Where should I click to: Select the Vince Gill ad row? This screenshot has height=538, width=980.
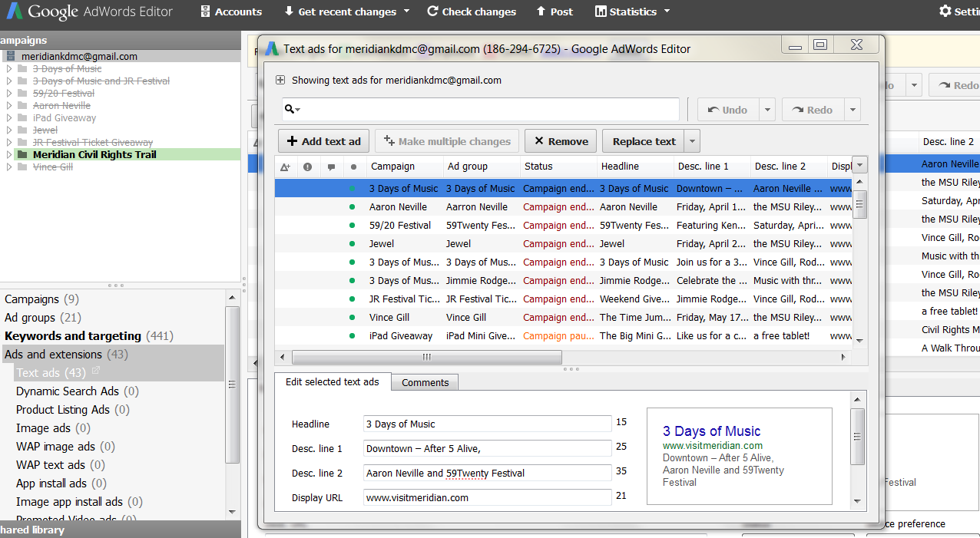(564, 317)
